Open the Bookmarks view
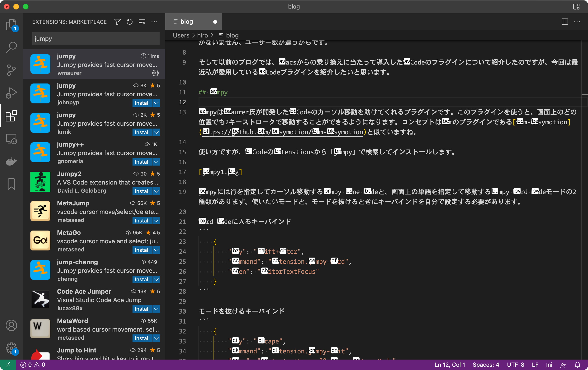Screen dimensions: 588x370 (x=11, y=184)
